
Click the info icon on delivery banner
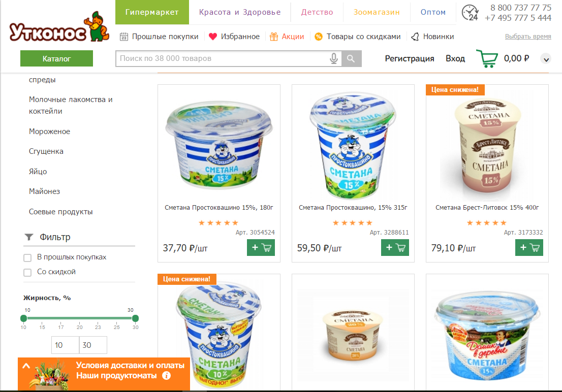coord(166,376)
